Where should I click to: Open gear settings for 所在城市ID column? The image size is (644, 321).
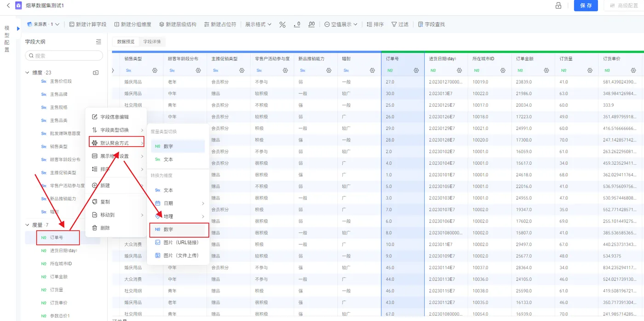(x=503, y=70)
